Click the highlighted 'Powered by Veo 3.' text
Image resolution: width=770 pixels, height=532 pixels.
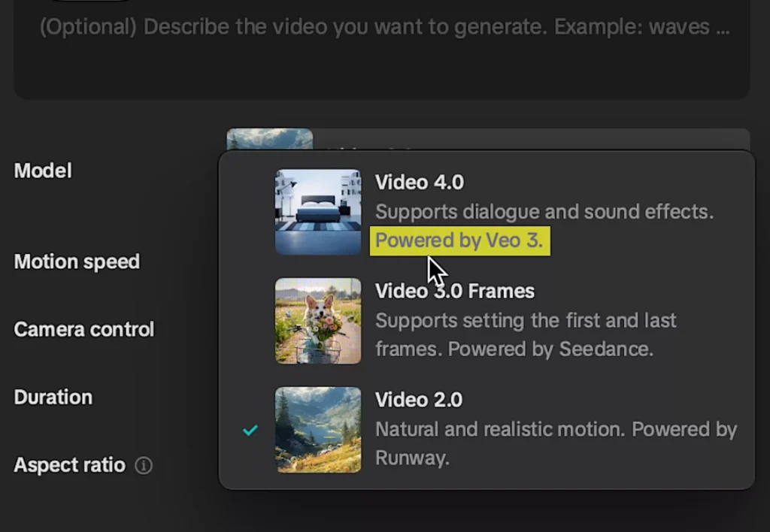(459, 241)
